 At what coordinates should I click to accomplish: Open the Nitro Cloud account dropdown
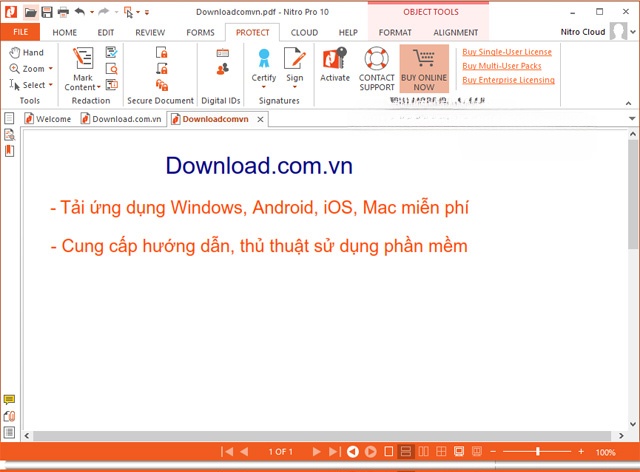point(633,32)
